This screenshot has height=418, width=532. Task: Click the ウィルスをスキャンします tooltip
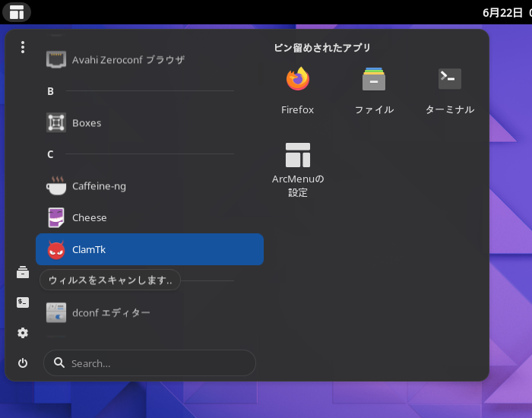[x=110, y=280]
